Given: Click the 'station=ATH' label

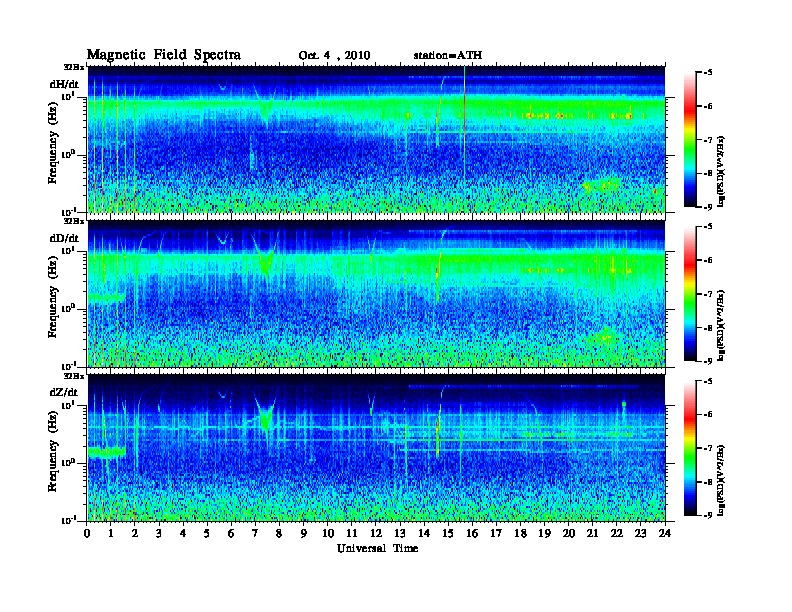Looking at the screenshot, I should [448, 55].
